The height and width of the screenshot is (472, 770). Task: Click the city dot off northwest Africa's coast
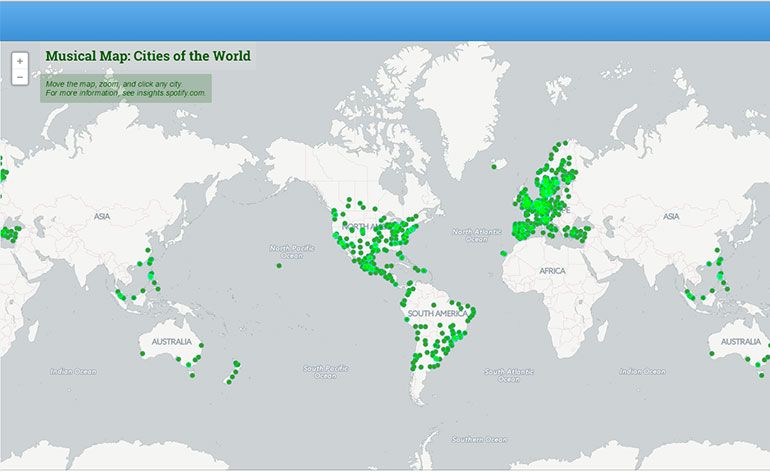(503, 253)
